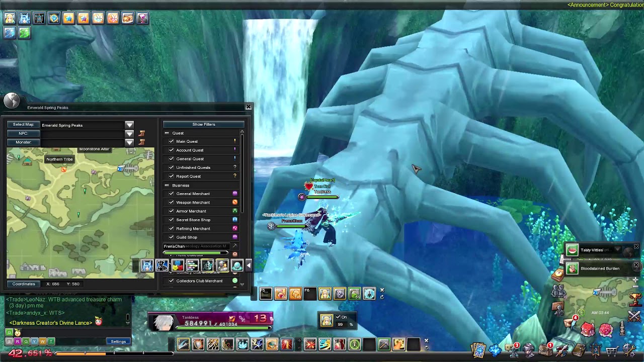Select the S chat channel tab

click(x=9, y=341)
